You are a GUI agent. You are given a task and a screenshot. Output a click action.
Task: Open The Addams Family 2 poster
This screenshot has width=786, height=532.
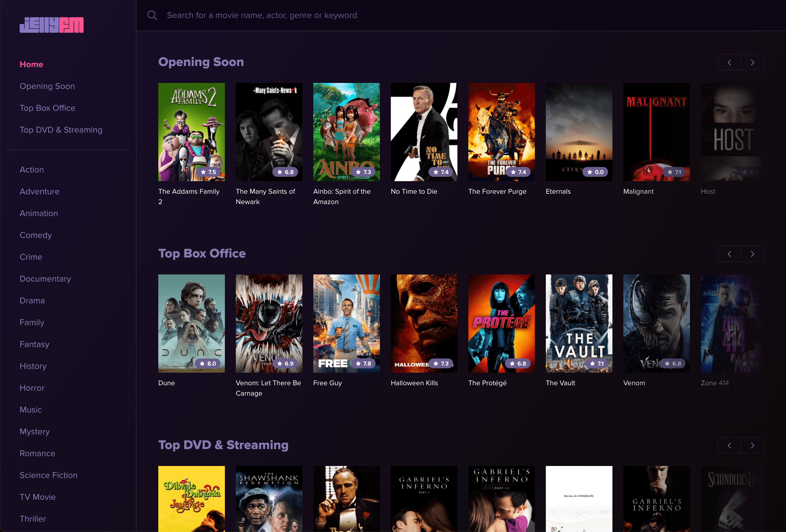point(191,132)
